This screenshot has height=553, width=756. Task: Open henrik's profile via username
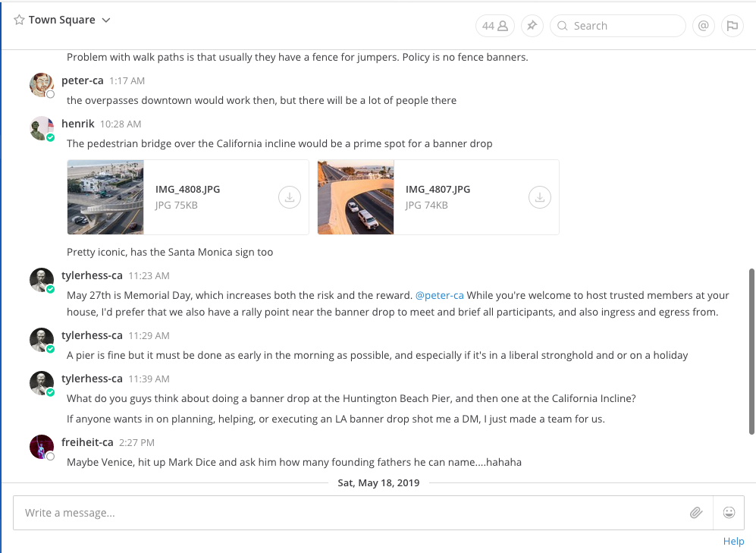pos(78,124)
